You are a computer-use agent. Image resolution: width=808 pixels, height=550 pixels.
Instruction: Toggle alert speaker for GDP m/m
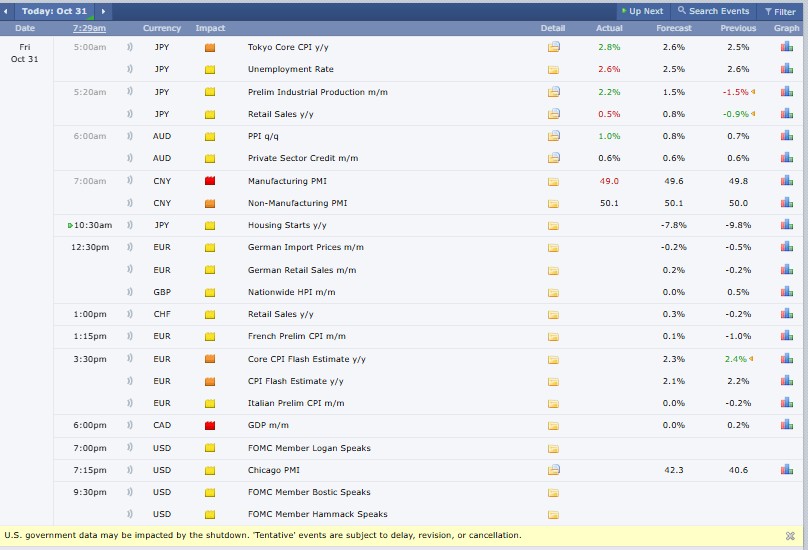pyautogui.click(x=130, y=426)
